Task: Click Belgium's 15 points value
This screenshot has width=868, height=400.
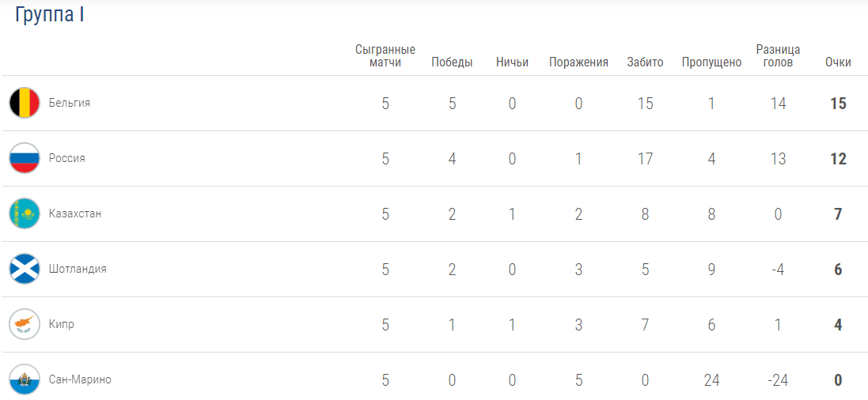Action: 838,104
